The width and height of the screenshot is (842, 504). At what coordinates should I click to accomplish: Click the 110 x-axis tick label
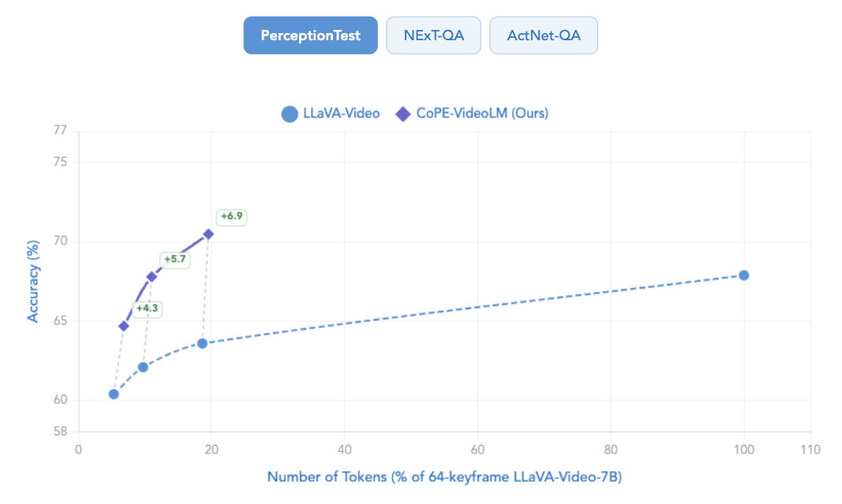coord(810,450)
